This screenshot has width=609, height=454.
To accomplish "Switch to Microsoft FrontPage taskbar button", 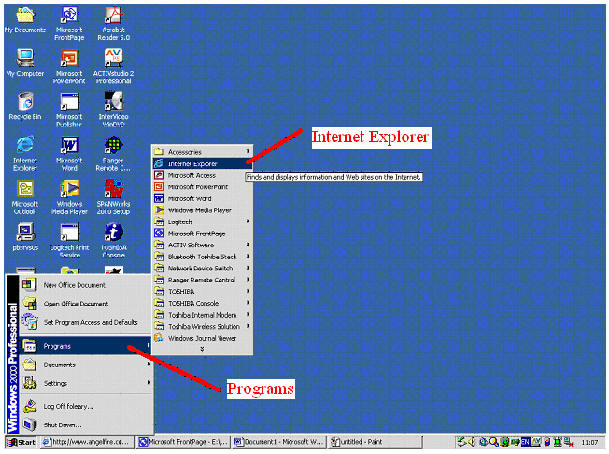I will [183, 442].
